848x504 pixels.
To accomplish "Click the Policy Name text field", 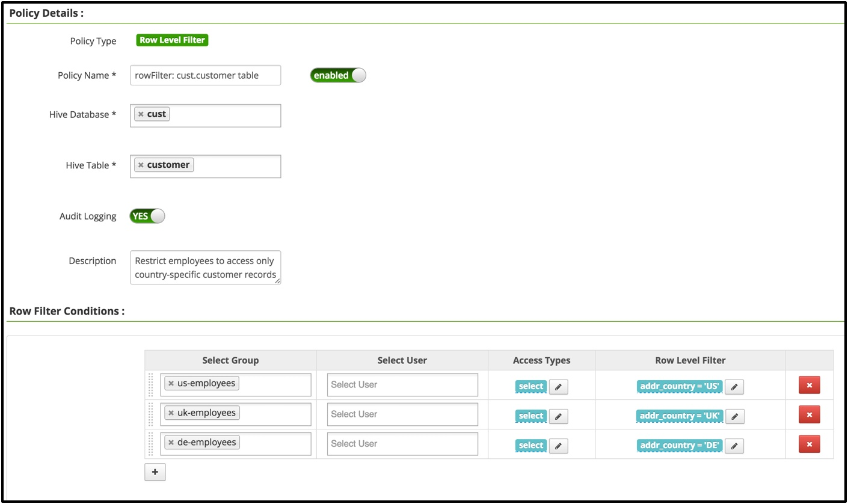I will (x=205, y=75).
